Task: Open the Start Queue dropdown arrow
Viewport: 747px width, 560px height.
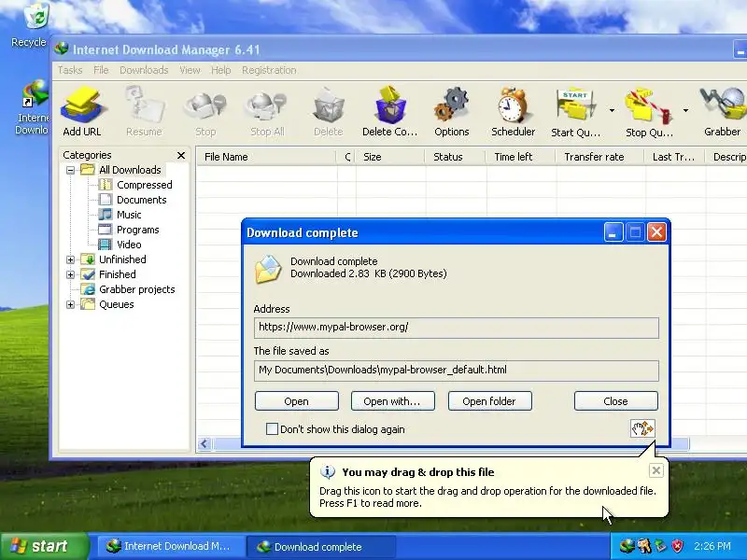Action: 612,110
